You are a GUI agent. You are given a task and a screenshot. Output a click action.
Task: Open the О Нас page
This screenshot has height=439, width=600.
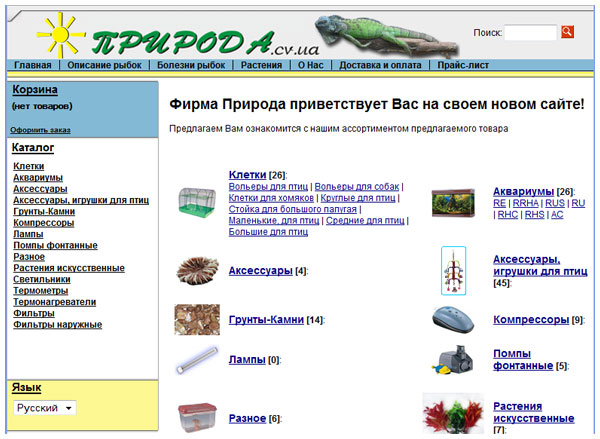(x=311, y=65)
